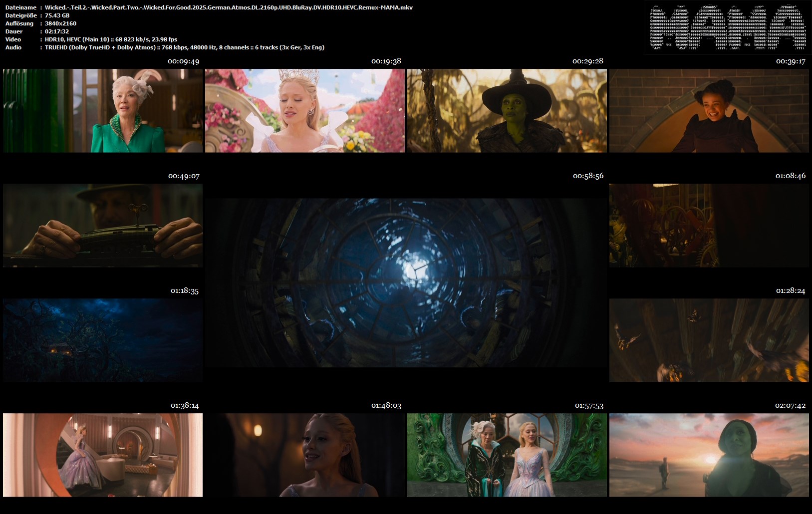Viewport: 812px width, 514px height.
Task: Click the file size value 75.43 GB
Action: pos(57,15)
